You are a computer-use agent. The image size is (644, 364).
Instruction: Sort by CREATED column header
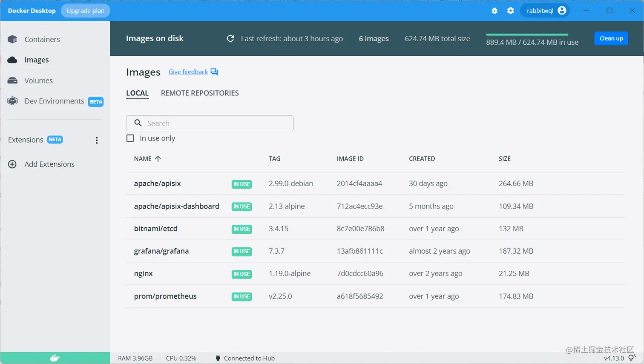(x=422, y=159)
